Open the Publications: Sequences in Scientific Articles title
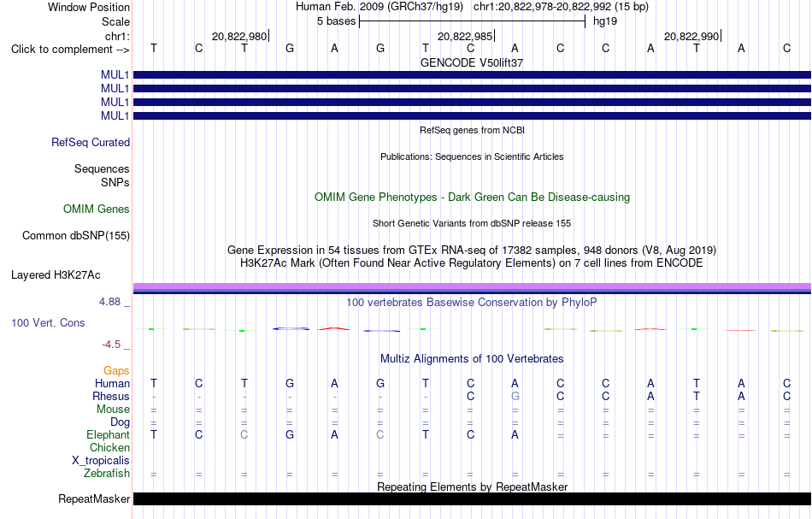Image resolution: width=812 pixels, height=519 pixels. click(472, 156)
